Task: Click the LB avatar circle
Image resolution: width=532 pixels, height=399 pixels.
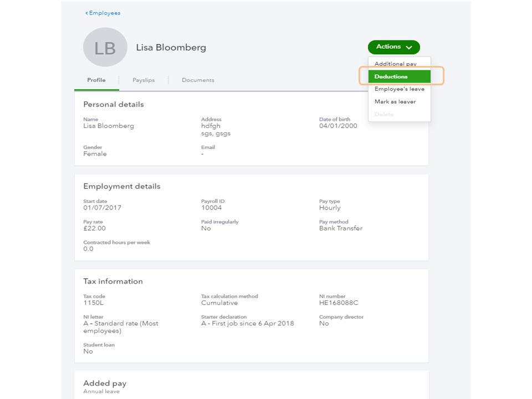Action: point(105,48)
